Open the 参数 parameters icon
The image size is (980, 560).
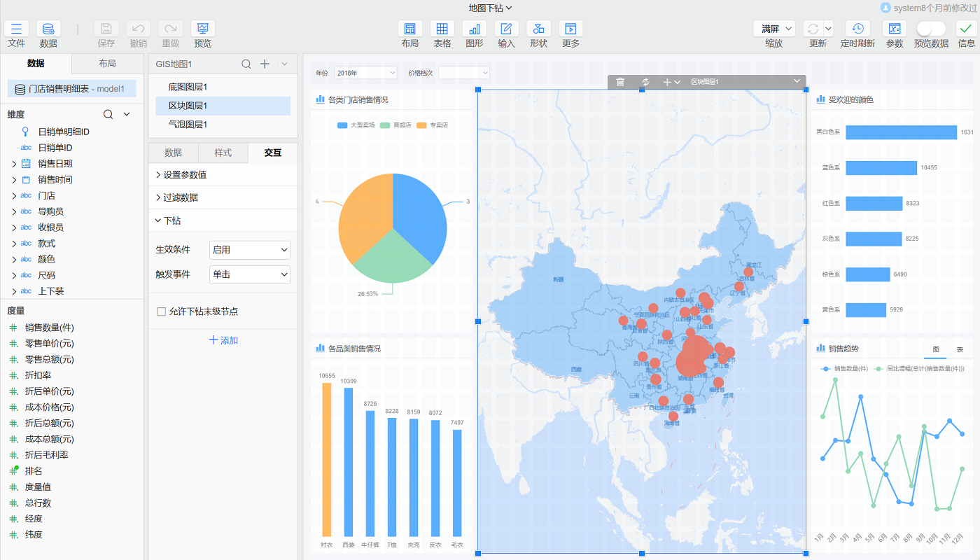click(894, 29)
